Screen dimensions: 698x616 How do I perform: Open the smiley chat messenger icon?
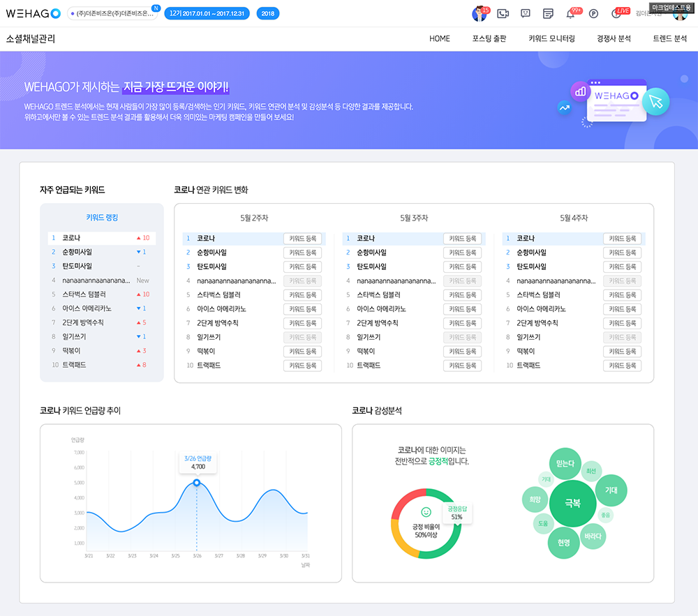coord(526,13)
